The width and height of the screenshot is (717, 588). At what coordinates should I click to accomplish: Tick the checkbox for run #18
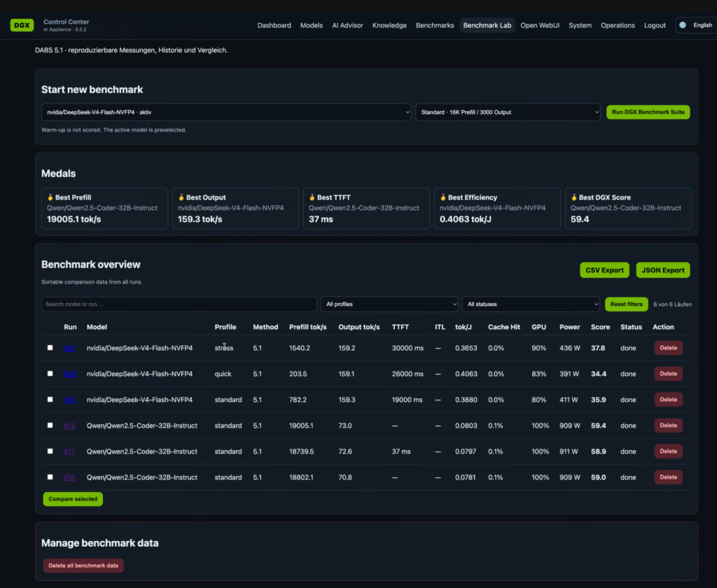[50, 425]
